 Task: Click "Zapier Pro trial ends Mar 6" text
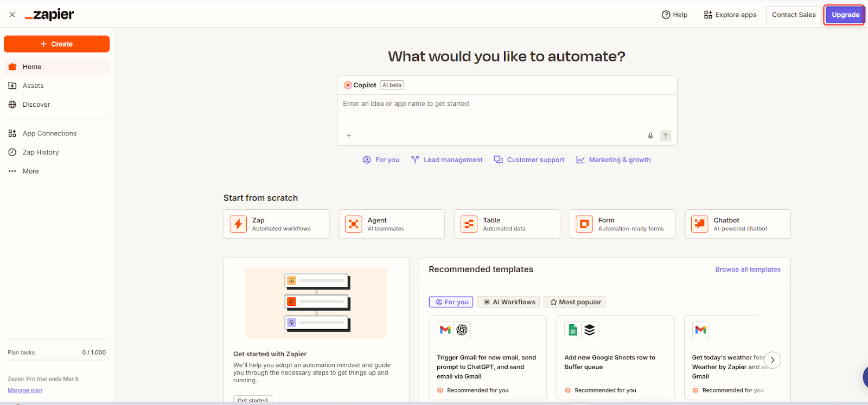(43, 379)
